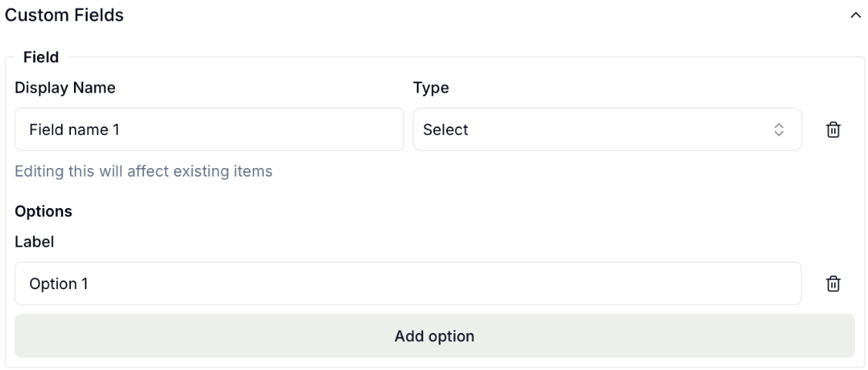Remove Option 1 using its trash icon
Screen dimensions: 868x370
pyautogui.click(x=833, y=284)
